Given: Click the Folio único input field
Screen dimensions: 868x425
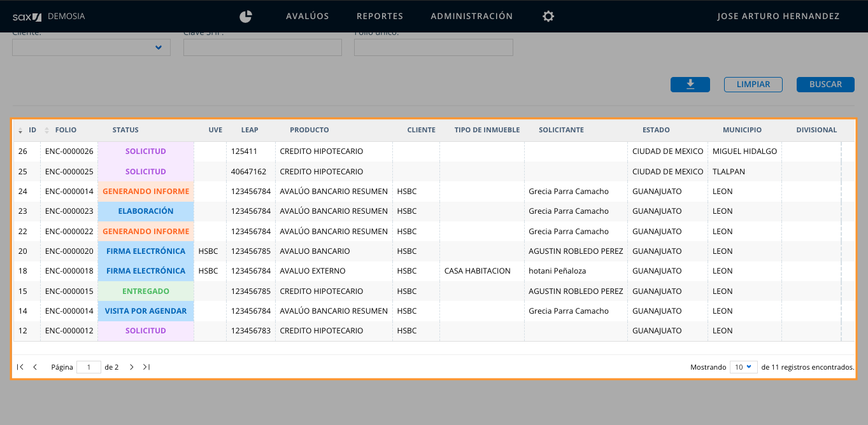Looking at the screenshot, I should click(434, 48).
